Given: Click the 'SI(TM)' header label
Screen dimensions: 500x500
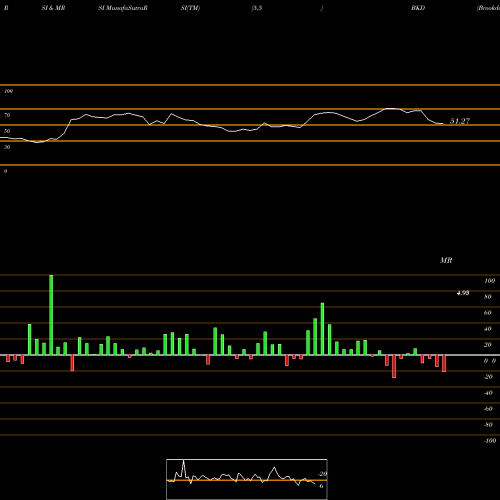Looking at the screenshot, I should (x=190, y=8).
